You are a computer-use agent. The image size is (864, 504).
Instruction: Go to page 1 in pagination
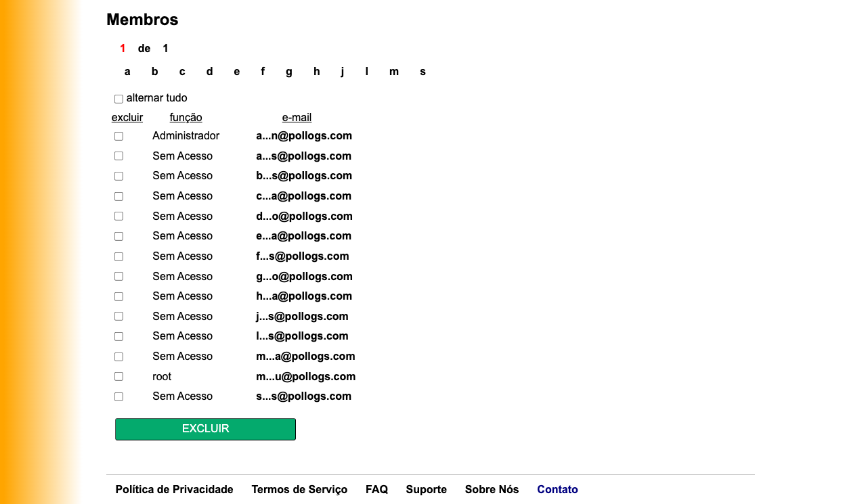(x=123, y=49)
